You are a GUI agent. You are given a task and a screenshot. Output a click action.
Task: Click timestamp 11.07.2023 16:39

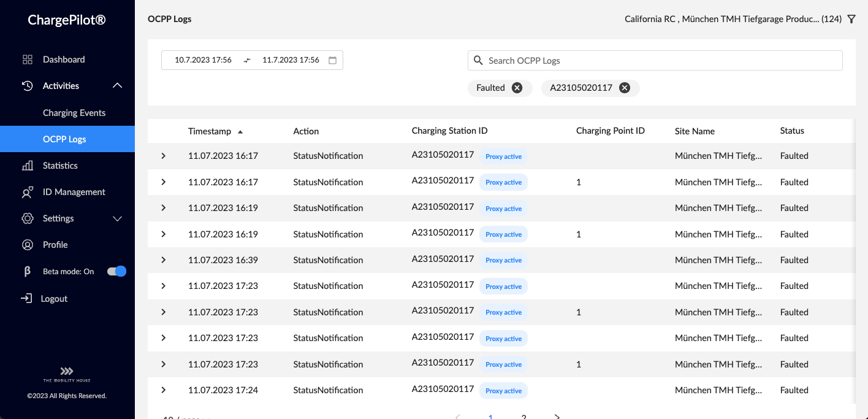[223, 260]
